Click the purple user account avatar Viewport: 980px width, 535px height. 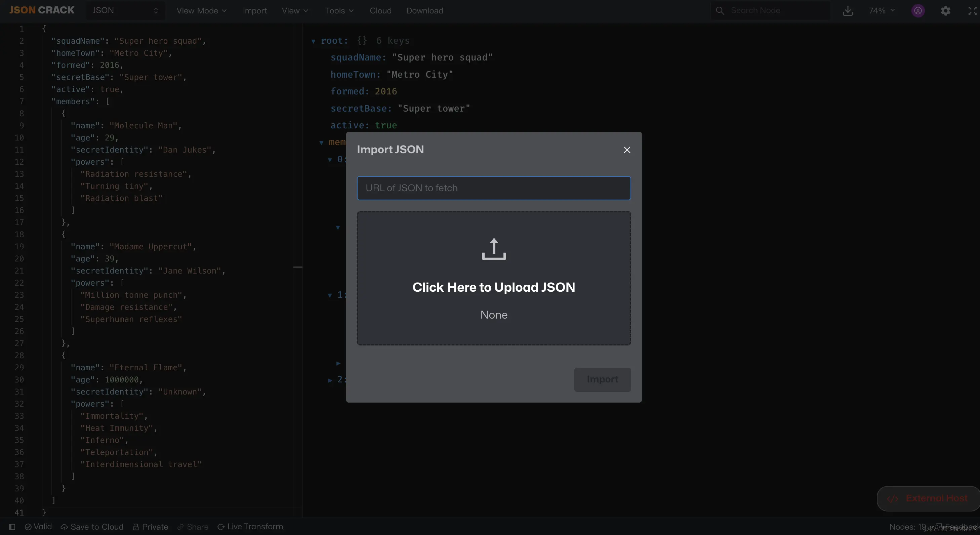(x=917, y=11)
